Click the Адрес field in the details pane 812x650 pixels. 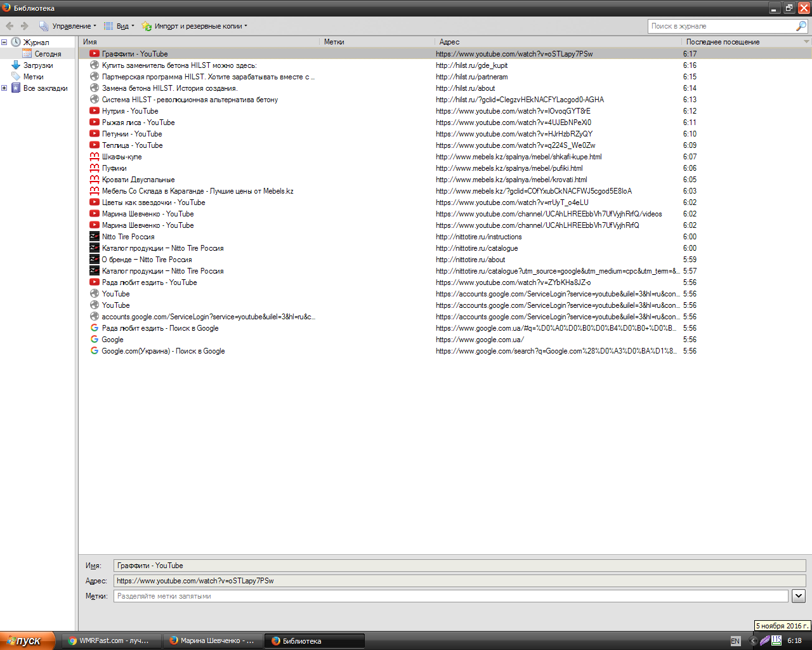click(x=459, y=581)
